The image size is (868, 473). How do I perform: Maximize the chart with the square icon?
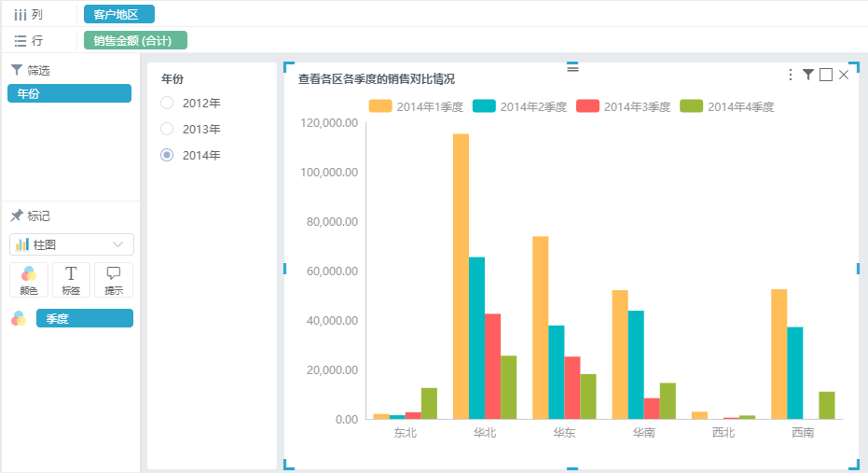point(826,75)
